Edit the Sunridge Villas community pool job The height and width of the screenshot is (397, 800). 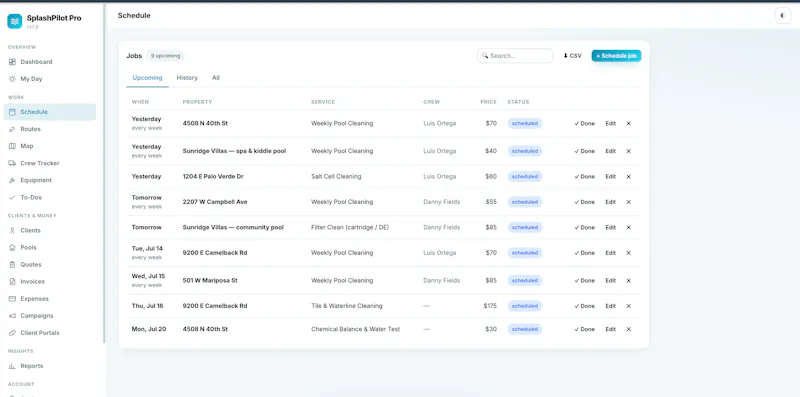pos(610,228)
